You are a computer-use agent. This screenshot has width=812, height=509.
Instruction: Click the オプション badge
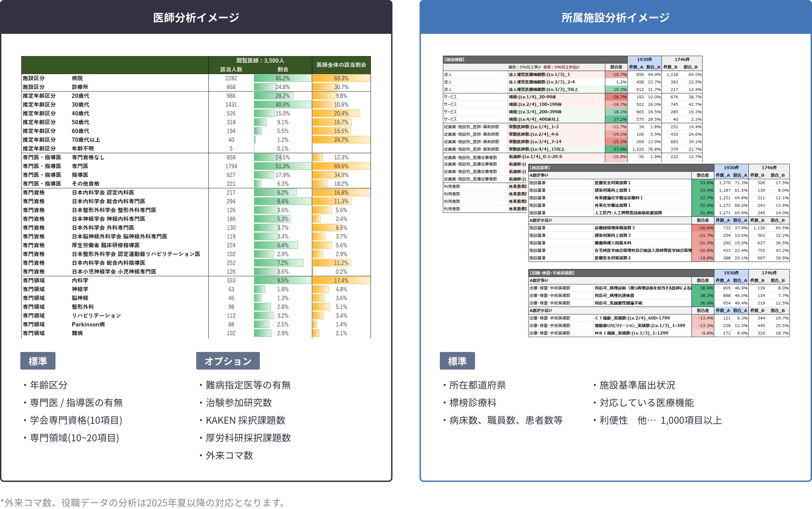228,361
